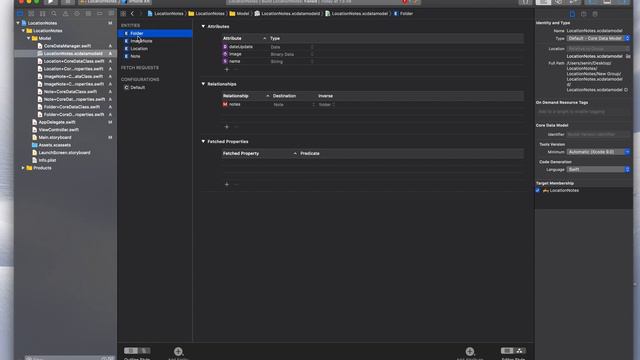Open Main.storyboard file
Viewport: 640px width, 360px height.
[55, 138]
